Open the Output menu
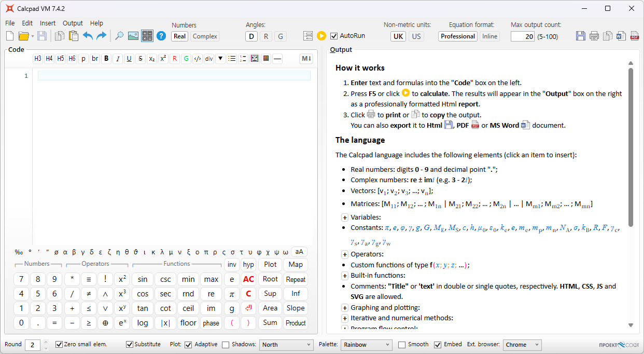The height and width of the screenshot is (354, 644). (x=73, y=23)
